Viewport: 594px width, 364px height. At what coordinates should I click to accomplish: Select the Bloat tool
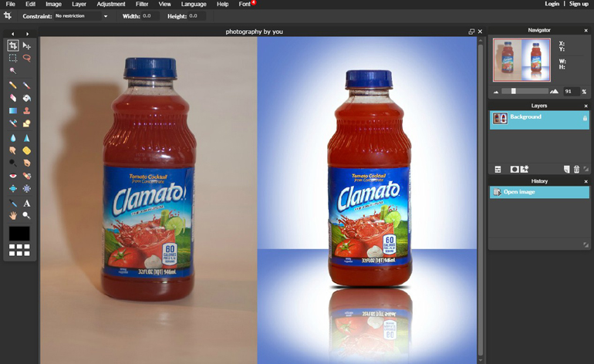coord(13,188)
